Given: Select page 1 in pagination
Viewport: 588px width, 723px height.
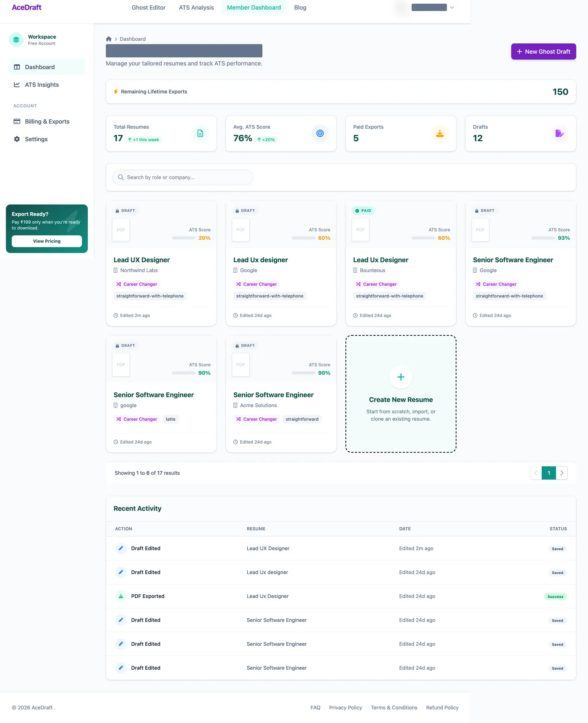Looking at the screenshot, I should (549, 473).
